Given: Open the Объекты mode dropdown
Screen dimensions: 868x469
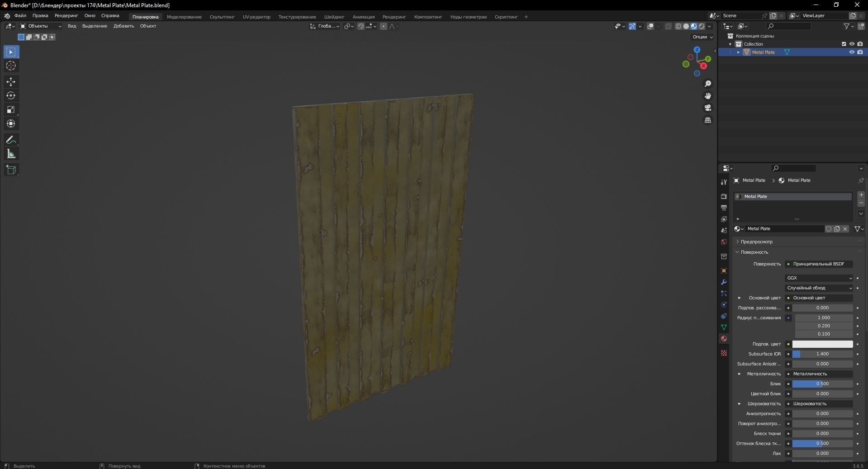Looking at the screenshot, I should click(x=41, y=26).
